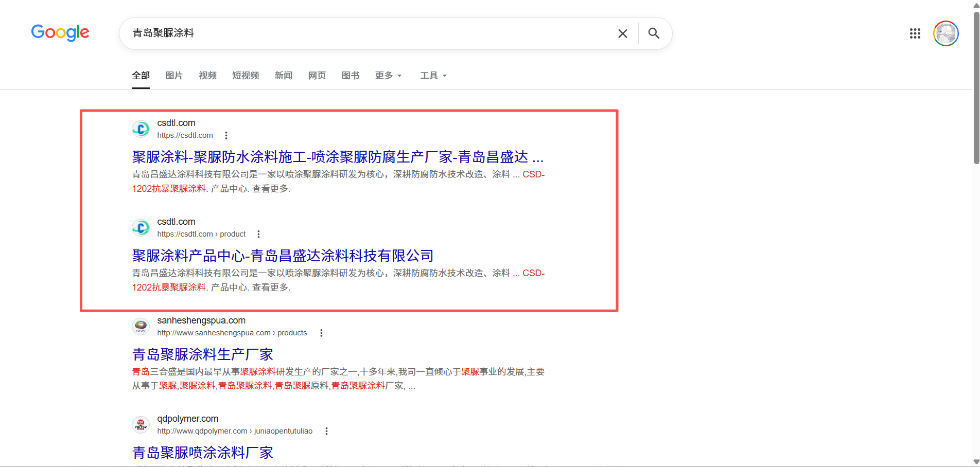Click site name qdpolymer.com
Screen dimensions: 980x467
(188, 419)
